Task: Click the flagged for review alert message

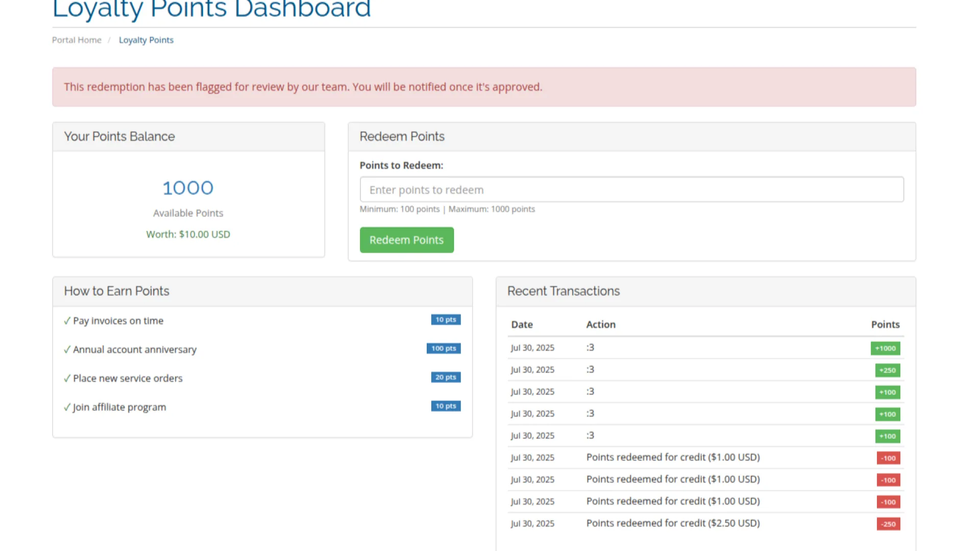Action: (303, 87)
